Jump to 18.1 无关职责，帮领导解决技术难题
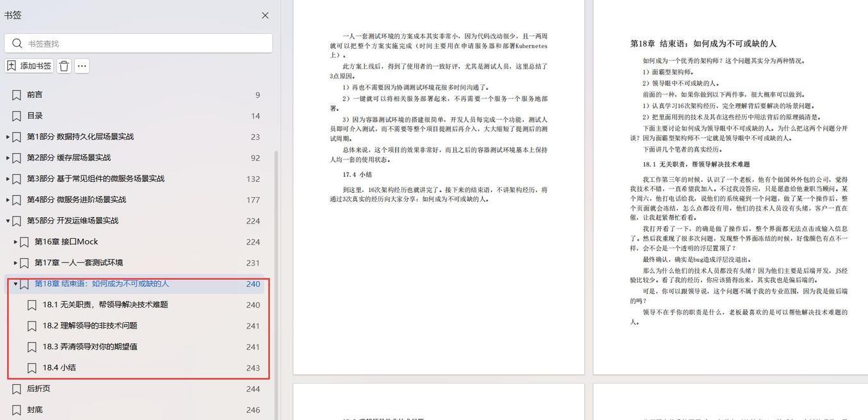Screen dimensions: 868x420 tap(105, 305)
